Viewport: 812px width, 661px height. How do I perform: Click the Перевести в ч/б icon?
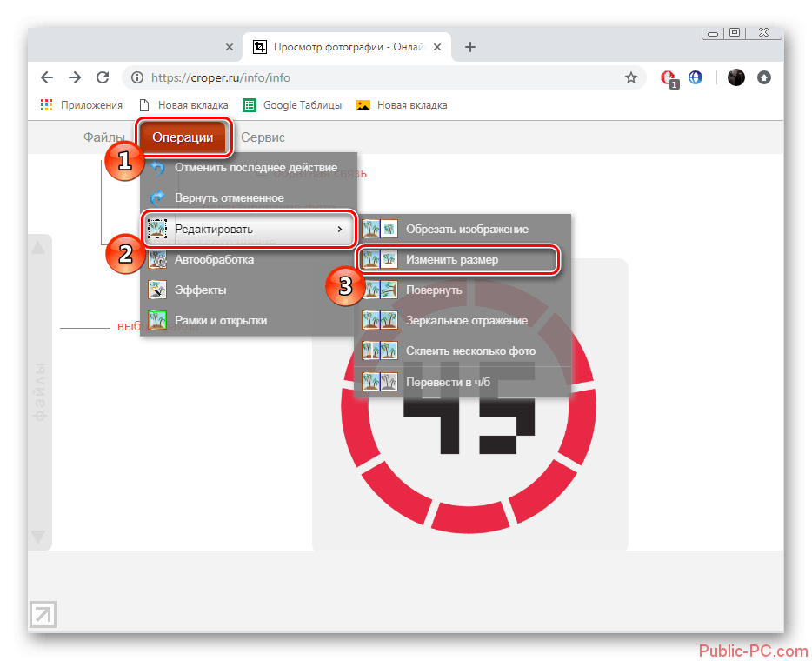[380, 383]
